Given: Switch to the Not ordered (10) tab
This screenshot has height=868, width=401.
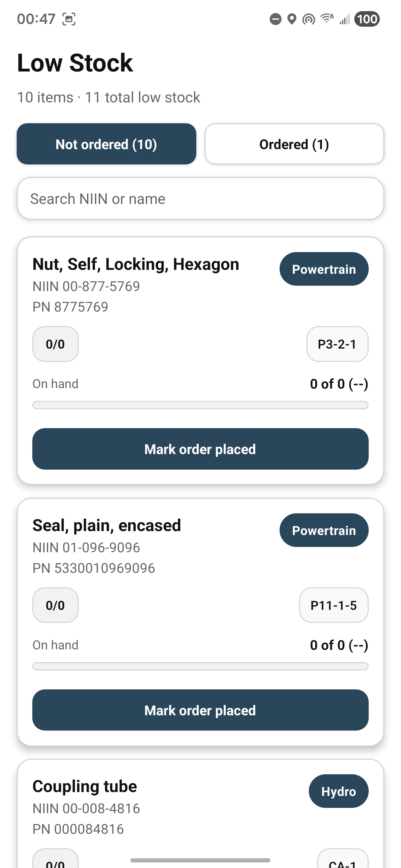Looking at the screenshot, I should coord(107,144).
